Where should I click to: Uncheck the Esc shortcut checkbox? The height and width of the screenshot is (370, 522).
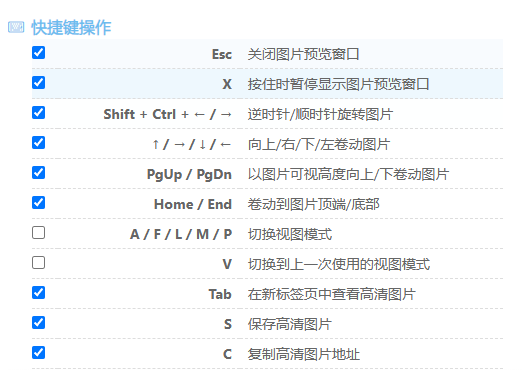[x=39, y=53]
